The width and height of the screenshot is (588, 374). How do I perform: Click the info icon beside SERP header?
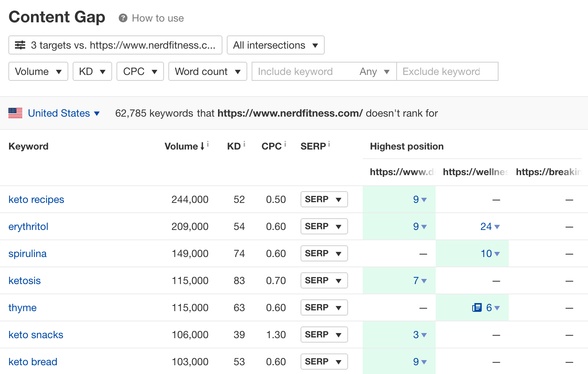tap(329, 144)
